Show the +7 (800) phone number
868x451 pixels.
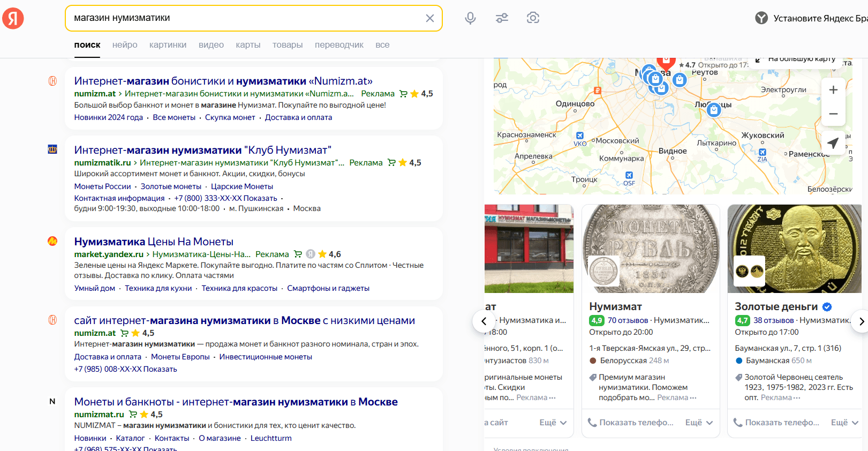click(x=226, y=198)
